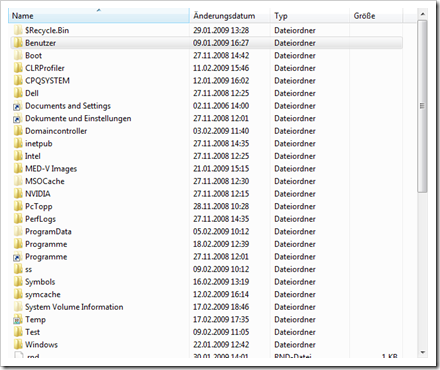
Task: Click the scrollbar up arrow
Action: click(x=422, y=14)
